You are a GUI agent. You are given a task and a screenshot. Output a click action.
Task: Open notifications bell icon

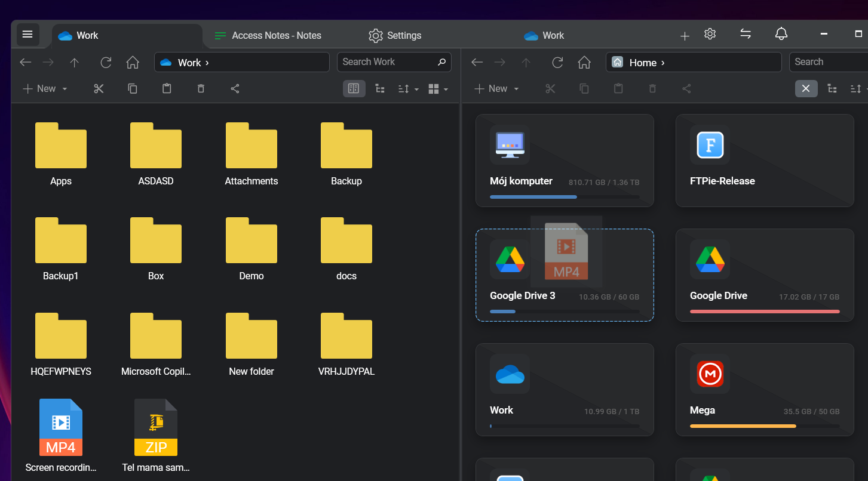[x=781, y=34]
